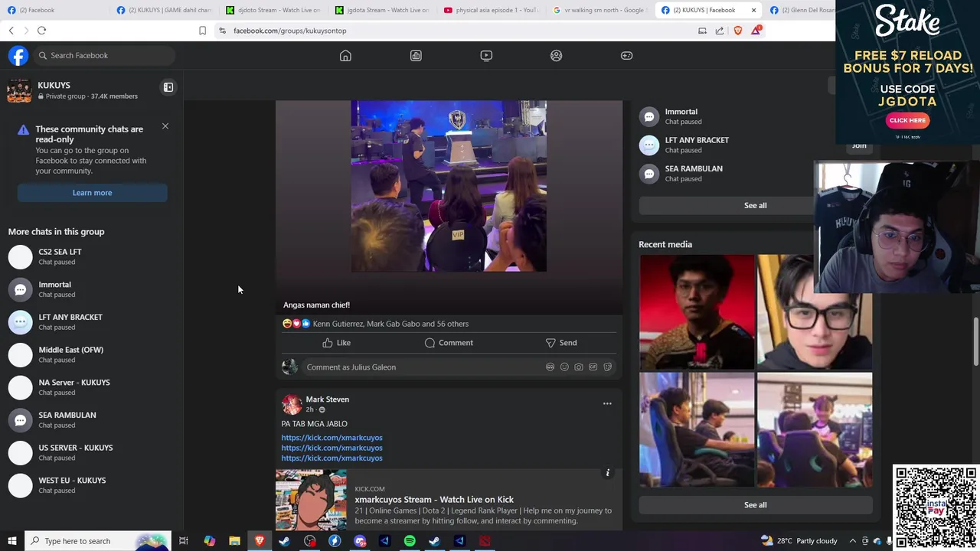Dismiss the read-only community chats notice
Image resolution: width=980 pixels, height=551 pixels.
coord(165,126)
